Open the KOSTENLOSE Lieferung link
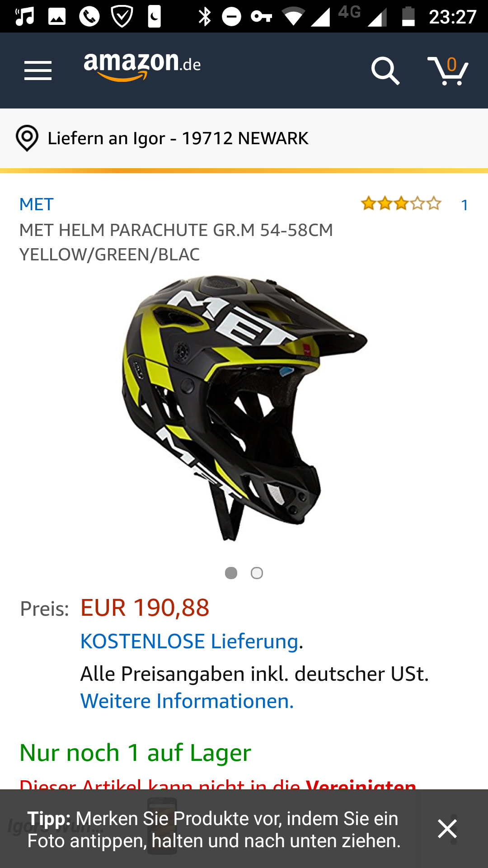The width and height of the screenshot is (488, 868). [x=189, y=641]
